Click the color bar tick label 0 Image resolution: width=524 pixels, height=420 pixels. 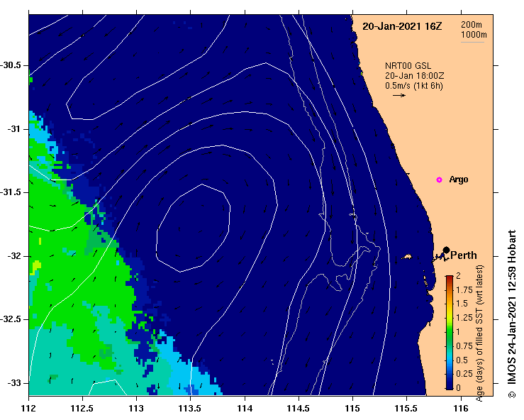pyautogui.click(x=459, y=387)
